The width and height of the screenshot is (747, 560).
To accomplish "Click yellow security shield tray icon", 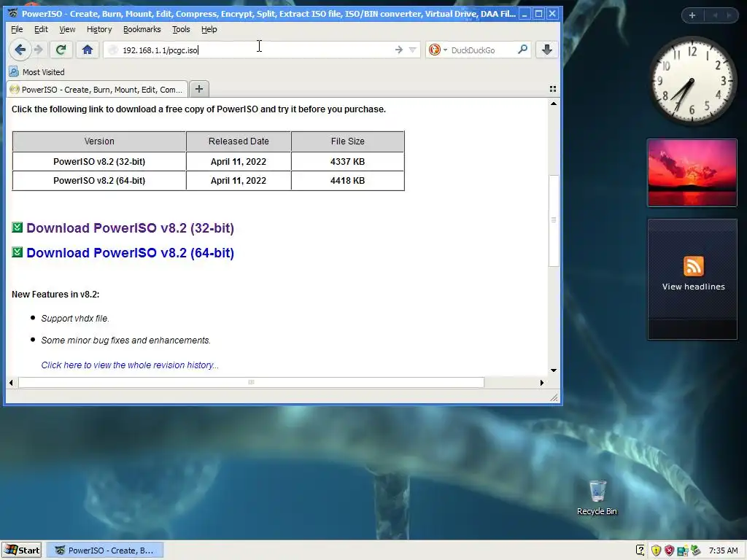I will tap(656, 551).
